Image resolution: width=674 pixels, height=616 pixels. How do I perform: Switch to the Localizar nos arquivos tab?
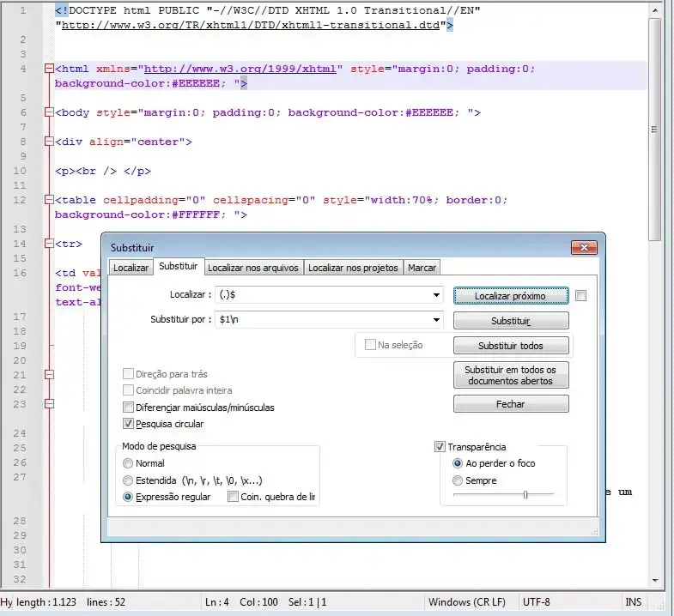[x=253, y=268]
